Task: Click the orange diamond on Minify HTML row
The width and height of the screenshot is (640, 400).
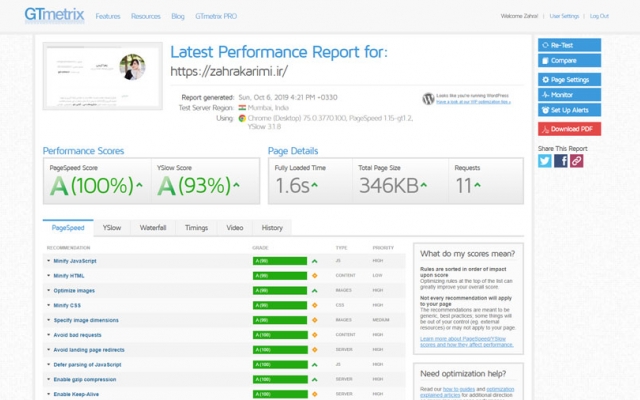Action: click(x=315, y=276)
